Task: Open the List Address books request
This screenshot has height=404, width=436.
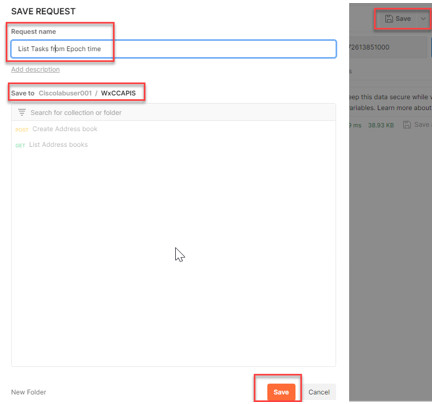Action: coord(58,144)
